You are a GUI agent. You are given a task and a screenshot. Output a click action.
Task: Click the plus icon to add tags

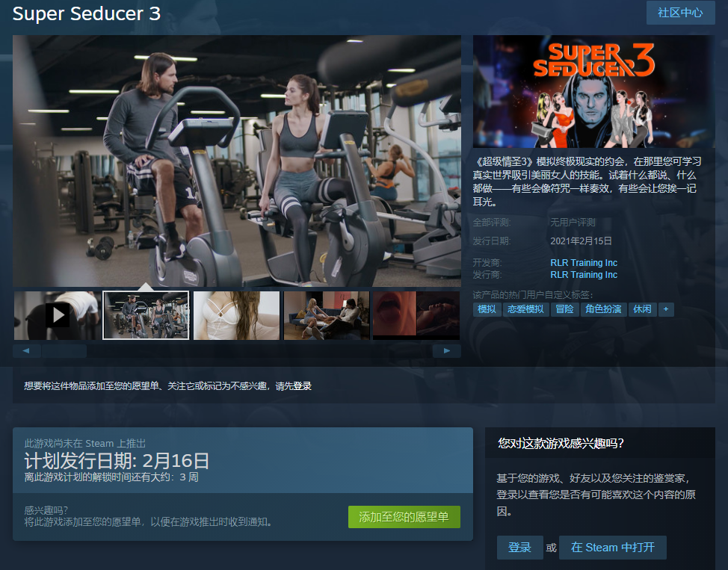click(x=666, y=309)
